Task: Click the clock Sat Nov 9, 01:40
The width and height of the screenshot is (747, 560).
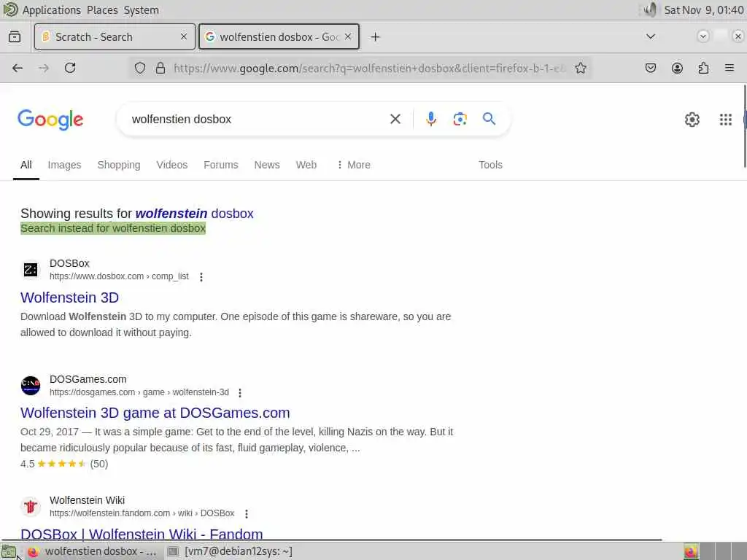Action: click(704, 9)
